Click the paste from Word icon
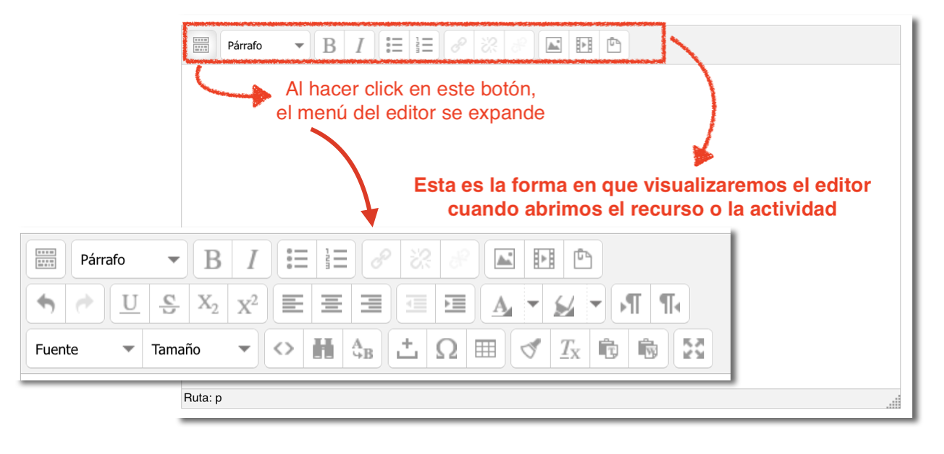The image size is (944, 454). coord(648,349)
